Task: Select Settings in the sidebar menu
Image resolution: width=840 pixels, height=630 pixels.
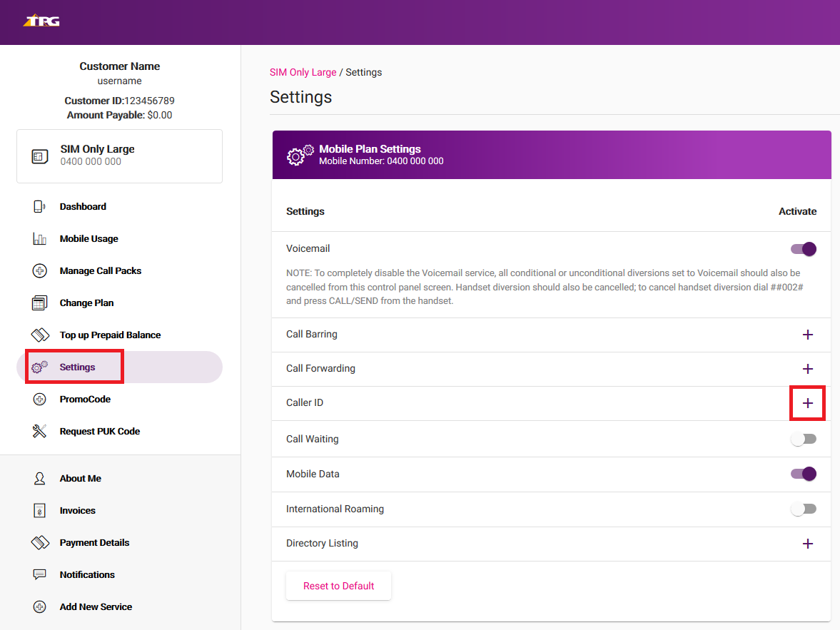Action: [x=74, y=366]
